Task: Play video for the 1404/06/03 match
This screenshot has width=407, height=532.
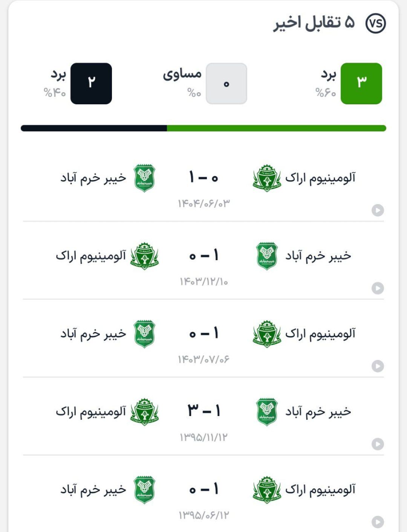Action: point(378,210)
